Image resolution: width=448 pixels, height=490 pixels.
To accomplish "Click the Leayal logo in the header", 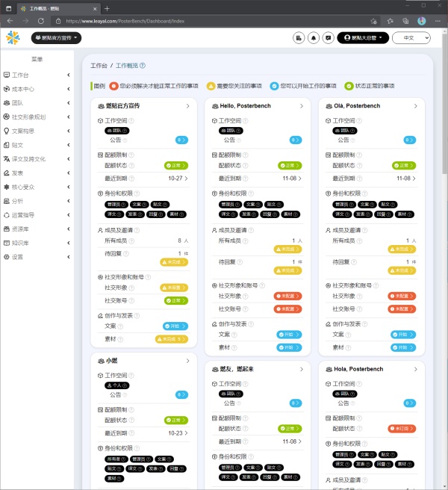I will coord(14,37).
